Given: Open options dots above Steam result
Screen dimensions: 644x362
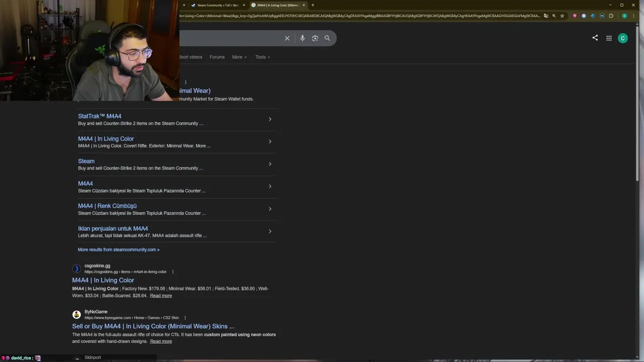Looking at the screenshot, I should 186,82.
